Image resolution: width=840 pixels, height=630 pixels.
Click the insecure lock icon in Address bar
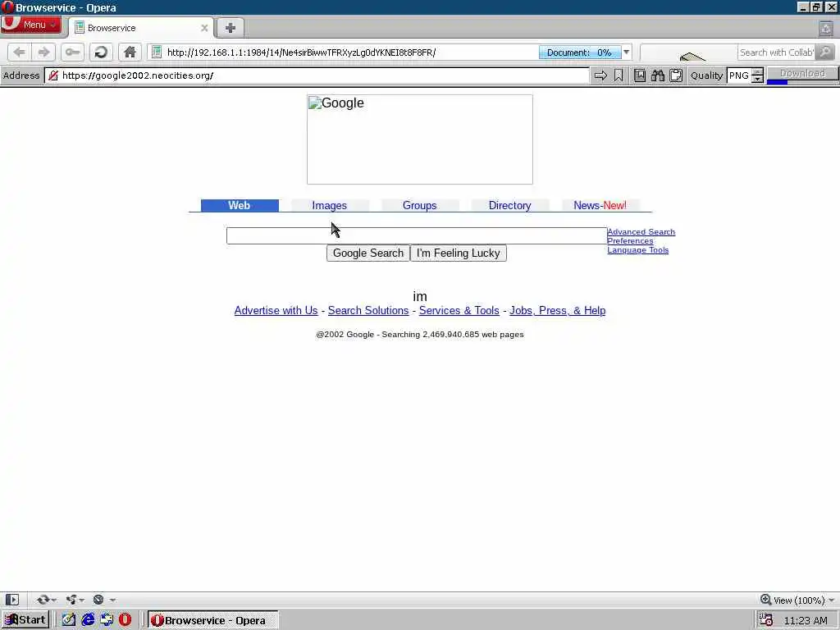click(x=53, y=75)
